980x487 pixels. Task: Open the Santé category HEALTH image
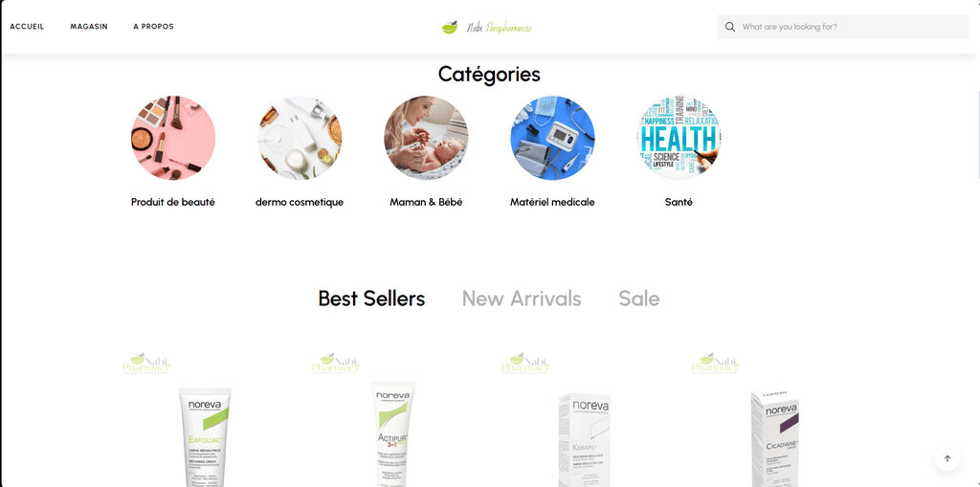tap(679, 138)
